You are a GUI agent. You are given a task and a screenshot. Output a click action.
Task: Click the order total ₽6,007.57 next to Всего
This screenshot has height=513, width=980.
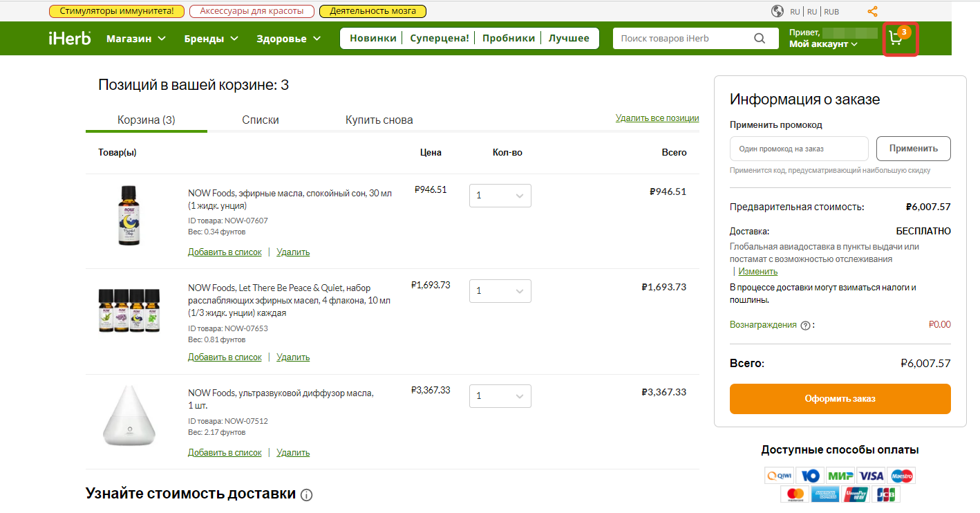[x=926, y=363]
